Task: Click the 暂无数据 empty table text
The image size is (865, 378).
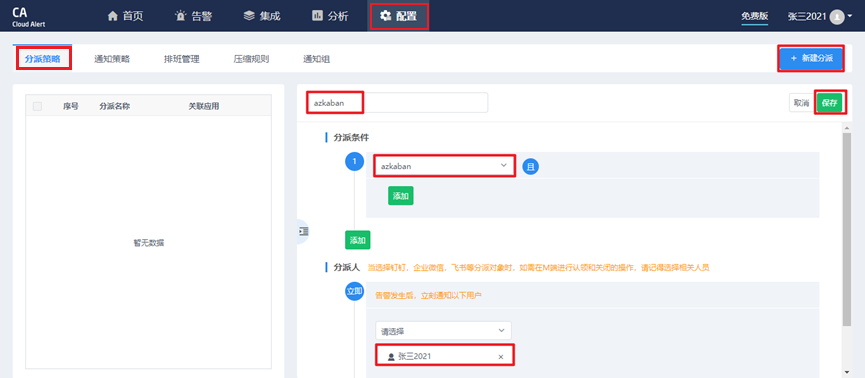Action: pos(148,242)
